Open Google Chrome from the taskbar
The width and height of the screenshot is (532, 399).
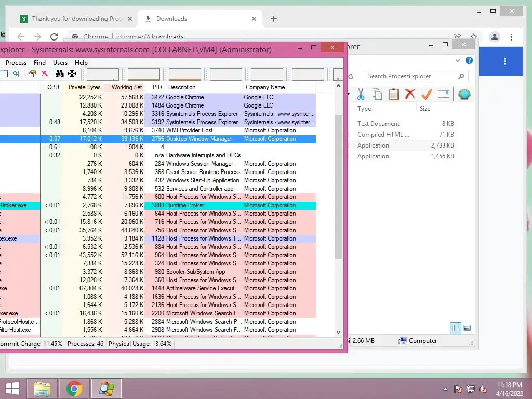[x=74, y=389]
